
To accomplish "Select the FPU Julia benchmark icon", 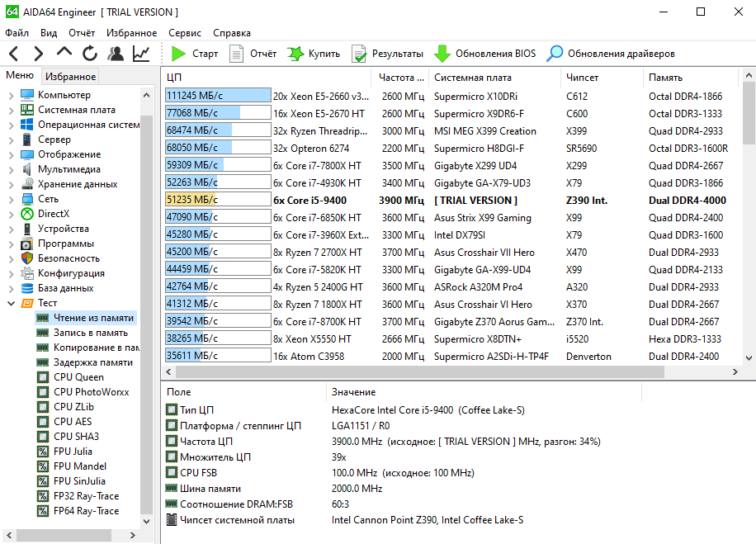I will [x=43, y=452].
